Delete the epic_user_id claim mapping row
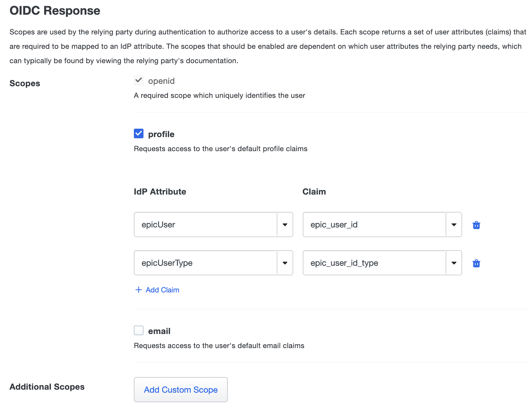The width and height of the screenshot is (532, 416). coord(476,225)
